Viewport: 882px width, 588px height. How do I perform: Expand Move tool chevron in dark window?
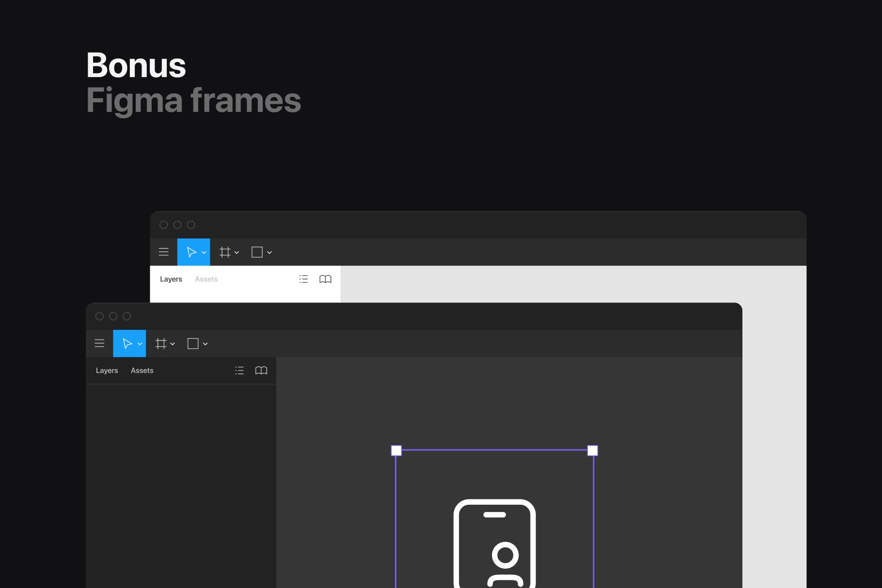tap(140, 344)
